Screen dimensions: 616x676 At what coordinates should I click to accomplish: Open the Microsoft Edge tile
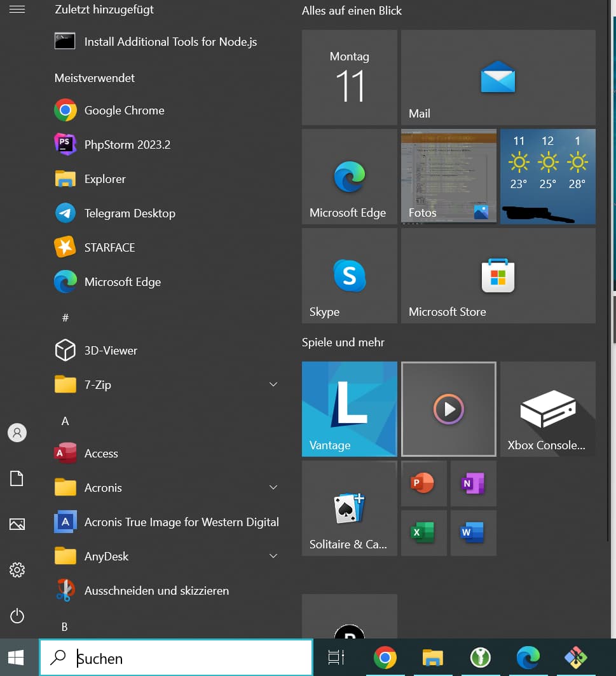[x=350, y=177]
